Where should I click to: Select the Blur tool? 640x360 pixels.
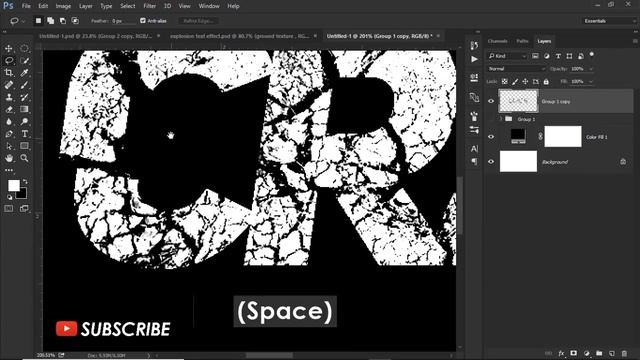coord(9,122)
